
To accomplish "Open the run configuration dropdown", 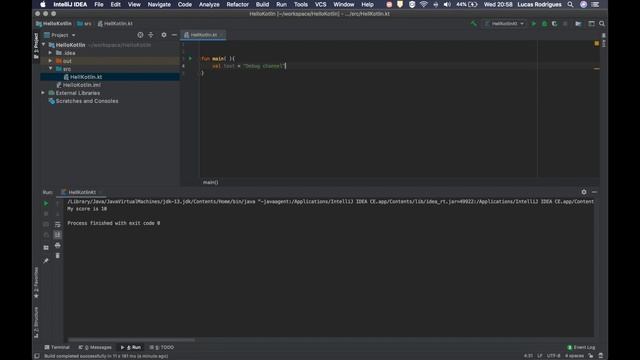I will click(x=504, y=24).
